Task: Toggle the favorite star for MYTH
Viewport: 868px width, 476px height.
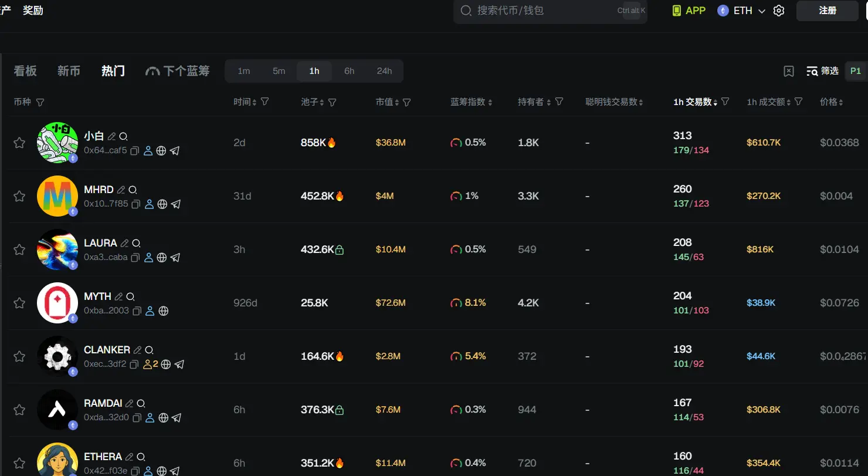Action: pos(19,303)
